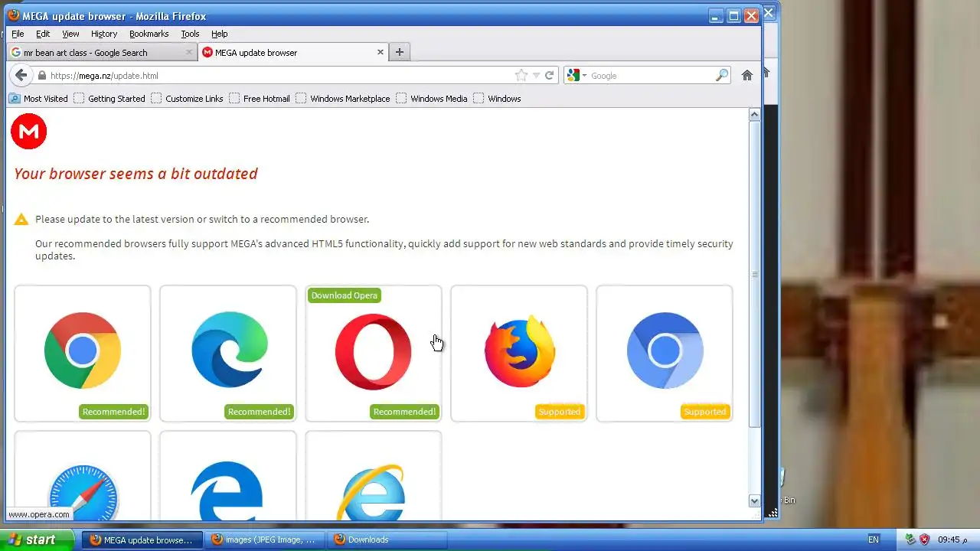
Task: Select the MEGA update browser tab
Action: click(x=293, y=52)
